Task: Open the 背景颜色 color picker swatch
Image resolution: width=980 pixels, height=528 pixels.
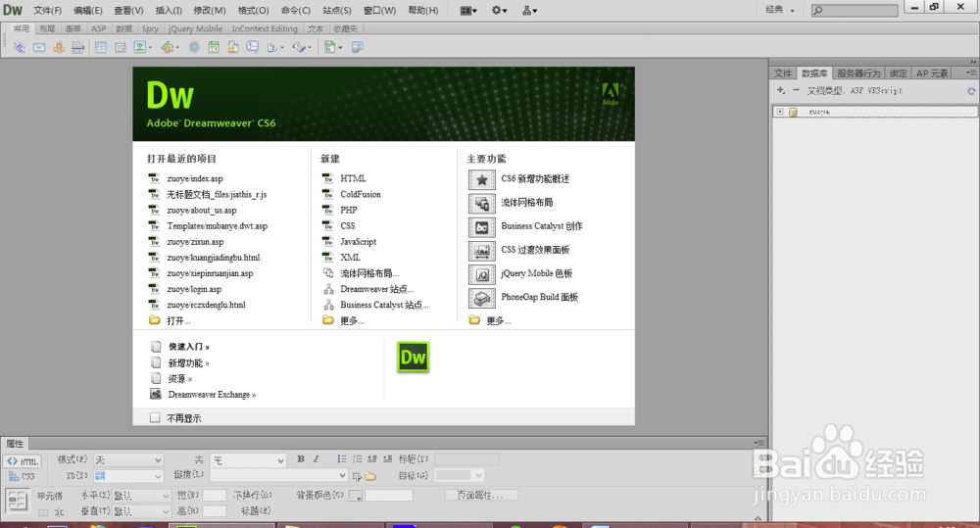Action: point(355,496)
